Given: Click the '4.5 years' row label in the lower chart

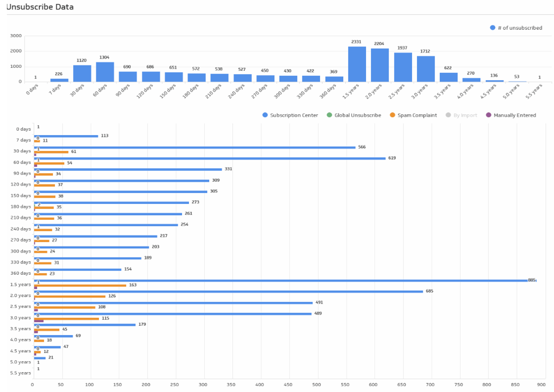Looking at the screenshot, I should 20,351.
